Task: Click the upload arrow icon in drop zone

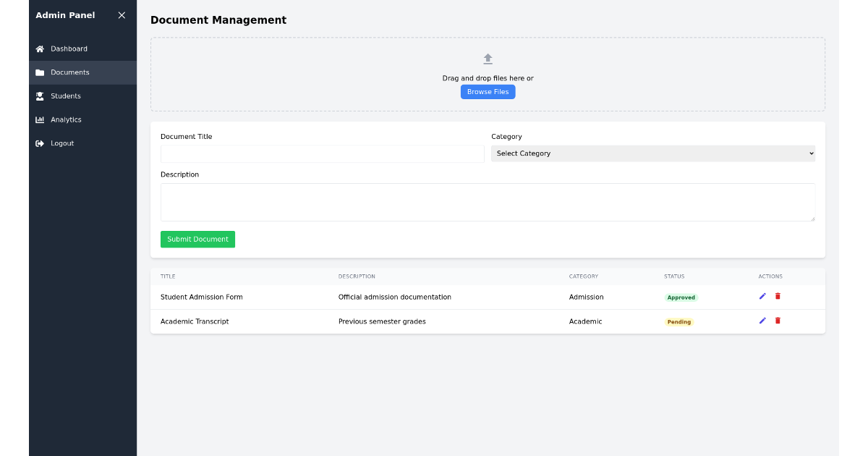Action: click(488, 59)
